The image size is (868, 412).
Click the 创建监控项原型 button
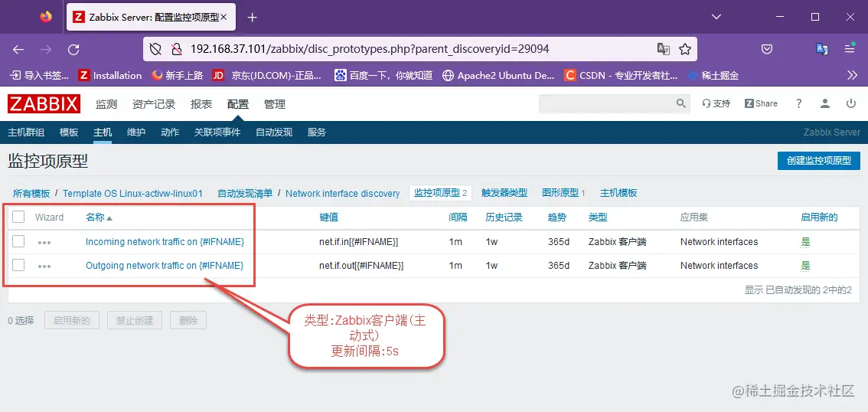(x=819, y=161)
